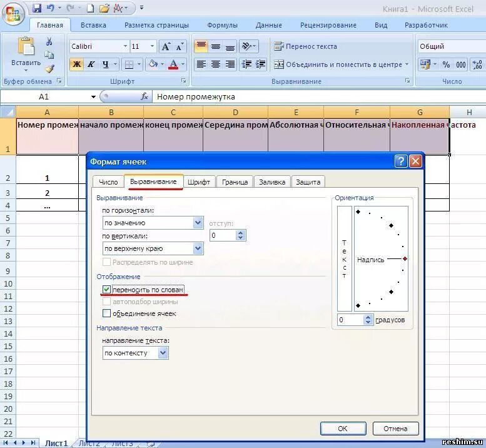Viewport: 486px width, 448px height.
Task: Click the градусов degrees spinner
Action: click(x=368, y=320)
